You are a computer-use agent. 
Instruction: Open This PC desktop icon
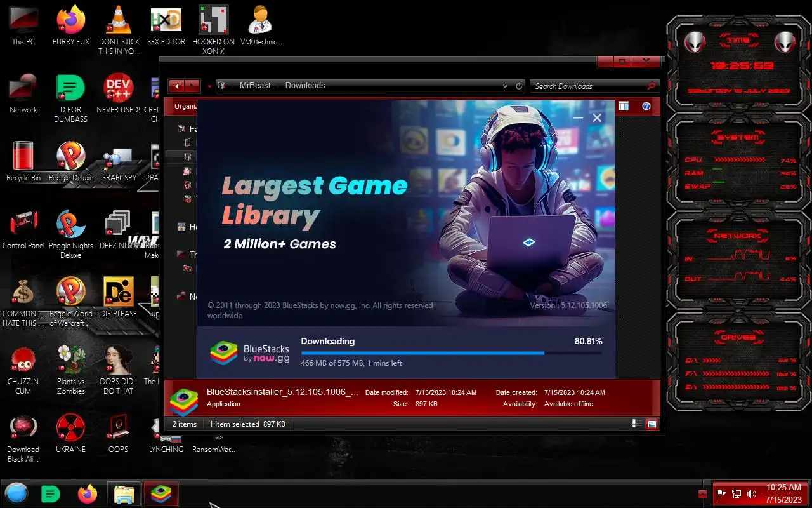[23, 26]
